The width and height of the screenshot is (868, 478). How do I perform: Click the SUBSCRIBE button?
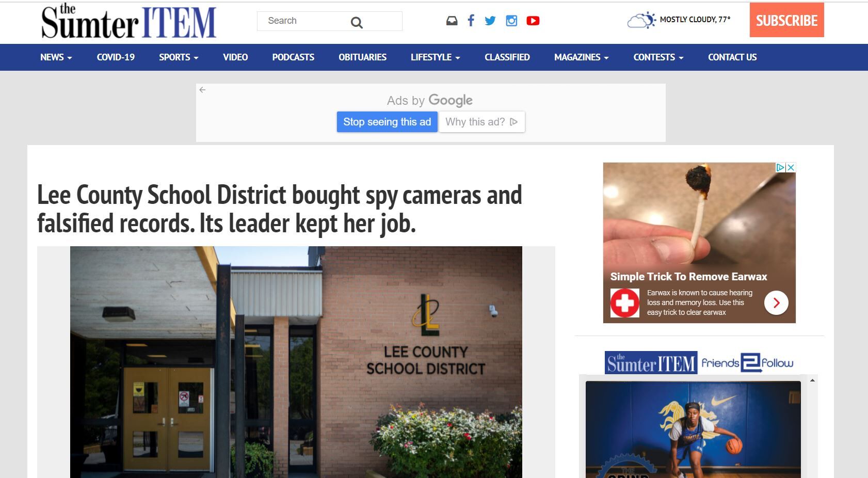click(x=786, y=20)
